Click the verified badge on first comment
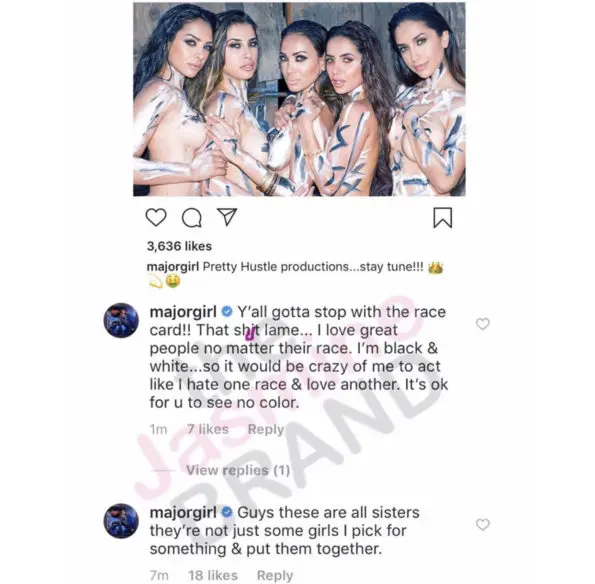The width and height of the screenshot is (595, 584). 227,312
